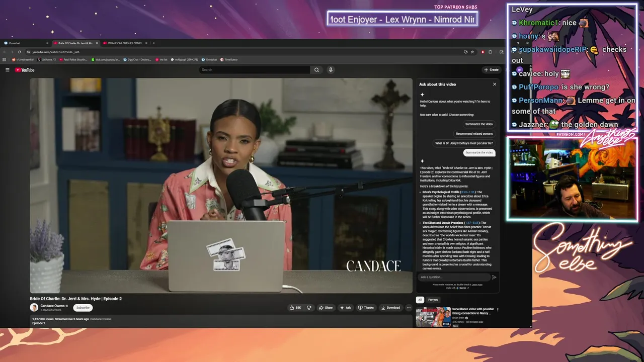
Task: Select the All filter chip
Action: coord(420,300)
